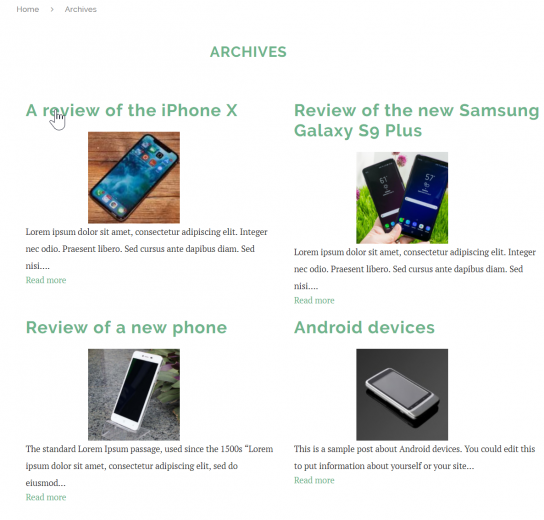Click the iPhone X post excerpt text

click(x=146, y=249)
